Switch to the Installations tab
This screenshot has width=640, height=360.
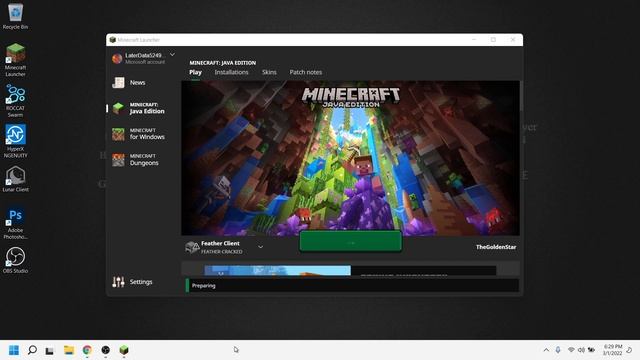(231, 72)
